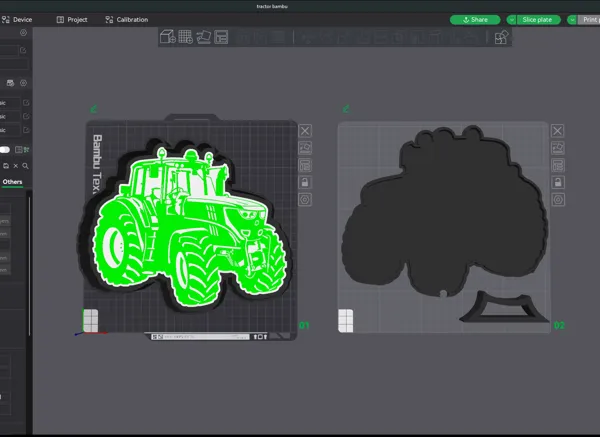This screenshot has height=437, width=600.
Task: Remove plate 01 using its X icon
Action: [305, 131]
